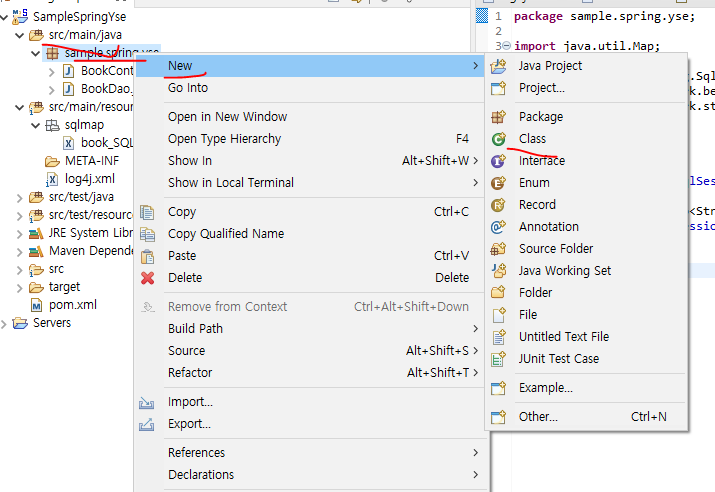Image resolution: width=715 pixels, height=492 pixels.
Task: Click the Folder icon in New submenu
Action: (x=498, y=293)
